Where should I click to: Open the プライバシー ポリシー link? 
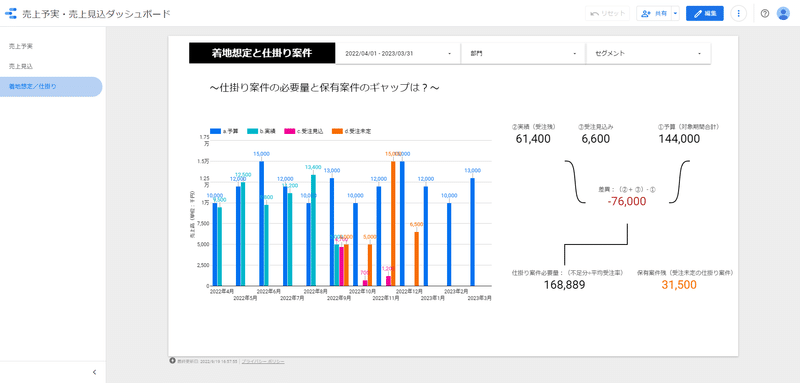point(263,362)
